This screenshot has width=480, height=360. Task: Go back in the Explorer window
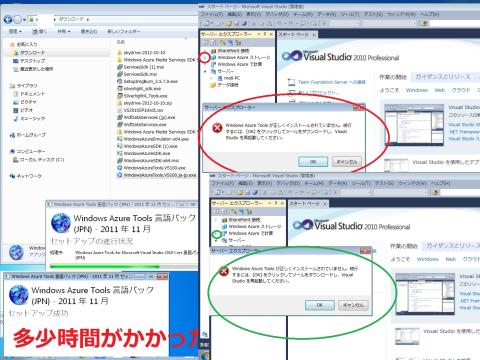pos(8,20)
